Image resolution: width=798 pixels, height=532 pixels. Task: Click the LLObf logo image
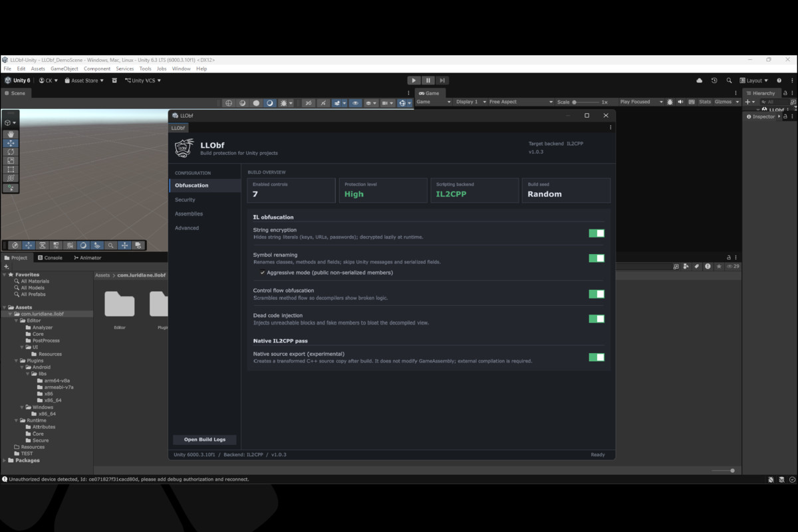(184, 147)
